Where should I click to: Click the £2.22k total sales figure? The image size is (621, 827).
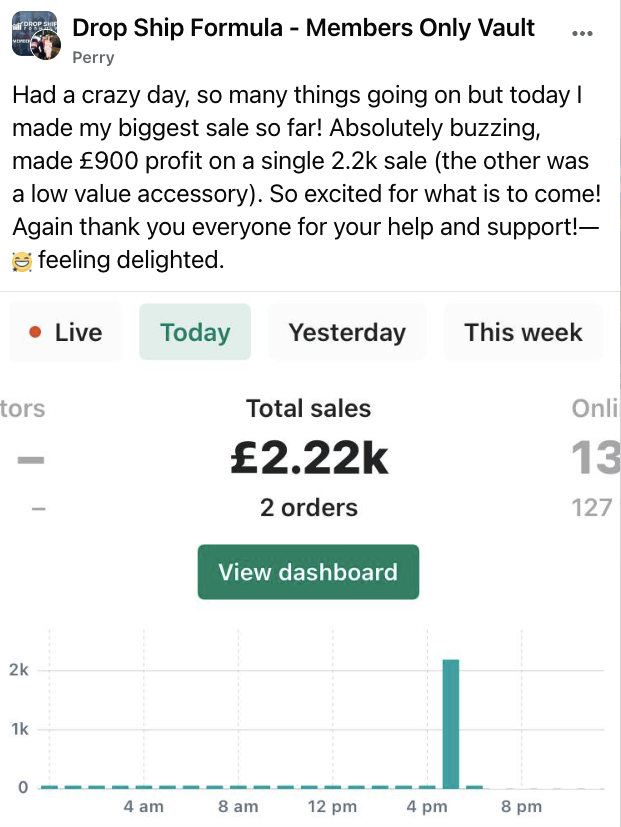pyautogui.click(x=309, y=458)
